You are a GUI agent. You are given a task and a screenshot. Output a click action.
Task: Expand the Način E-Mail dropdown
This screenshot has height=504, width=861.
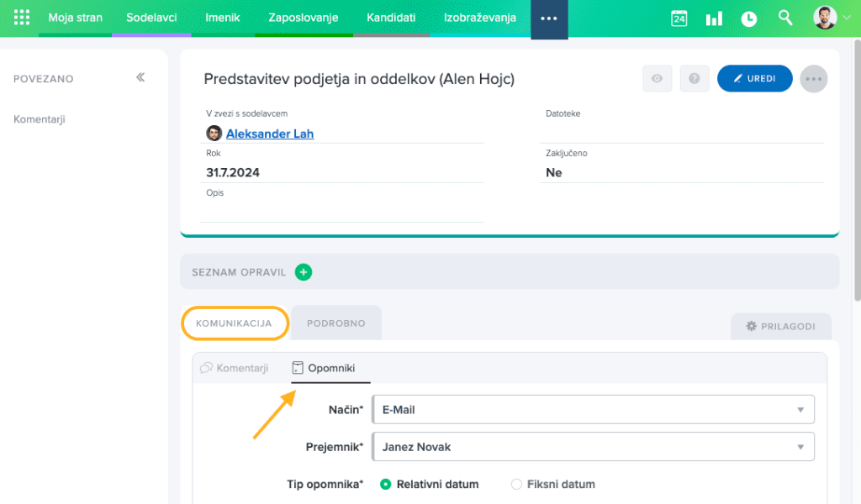[x=593, y=410]
